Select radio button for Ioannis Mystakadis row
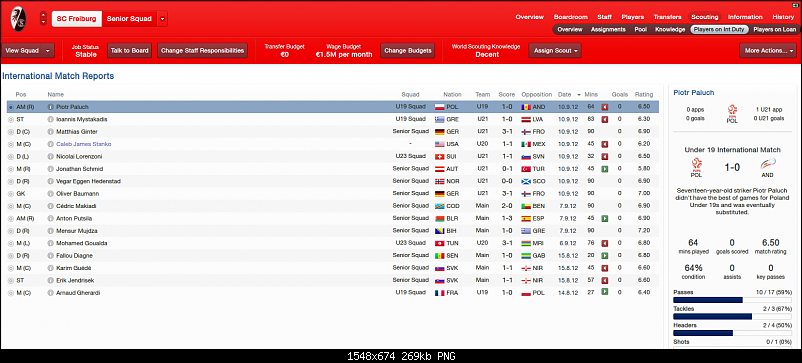This screenshot has width=802, height=363. [11, 119]
